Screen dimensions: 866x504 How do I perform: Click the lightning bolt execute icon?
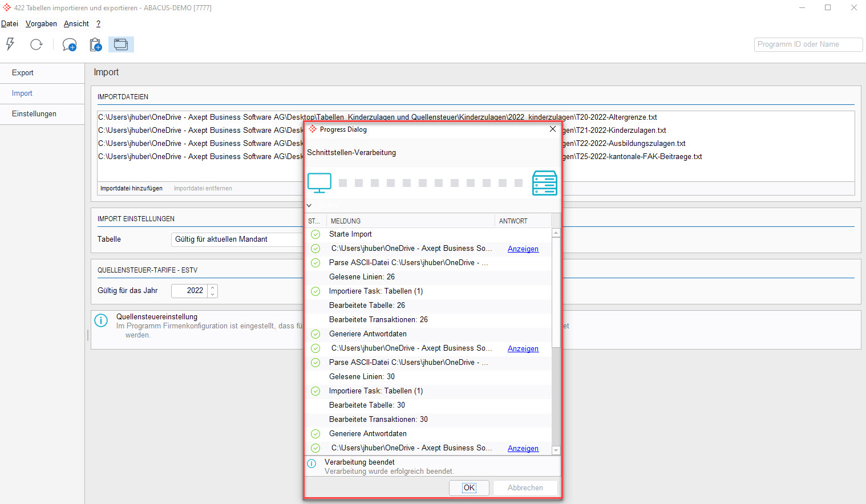pyautogui.click(x=10, y=44)
